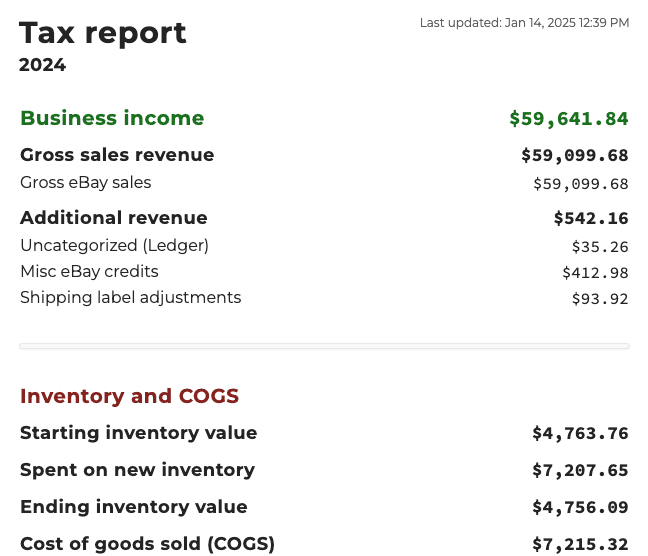Select the $542.16 additional revenue value
The image size is (648, 556).
coord(591,218)
